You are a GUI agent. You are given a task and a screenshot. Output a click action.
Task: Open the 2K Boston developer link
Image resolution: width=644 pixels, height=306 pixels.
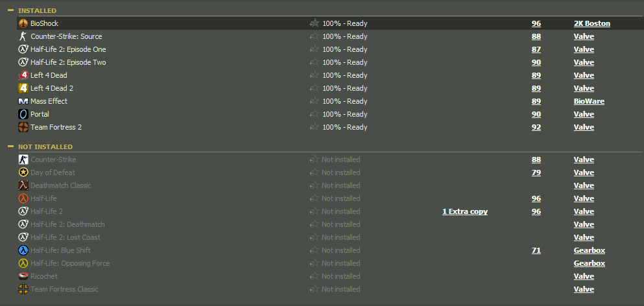[x=591, y=23]
